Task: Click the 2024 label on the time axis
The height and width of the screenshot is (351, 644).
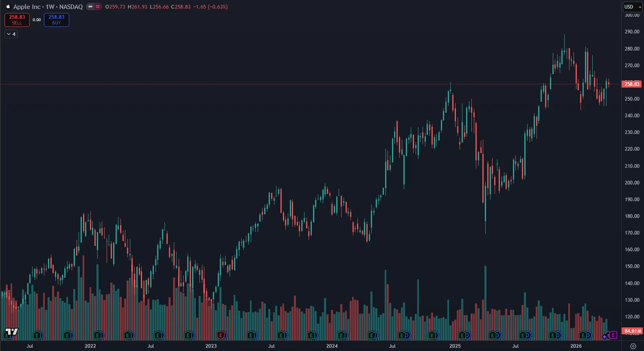Action: tap(332, 346)
